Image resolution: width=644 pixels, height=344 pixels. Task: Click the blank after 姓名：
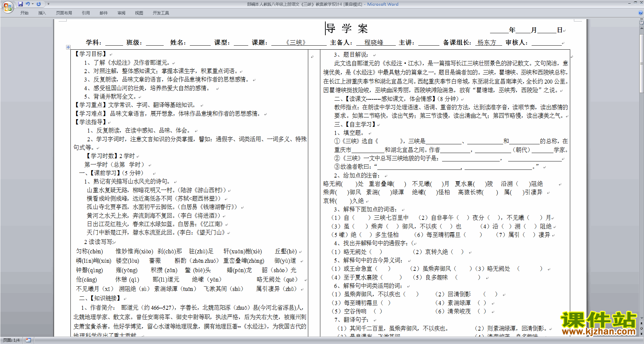click(200, 43)
